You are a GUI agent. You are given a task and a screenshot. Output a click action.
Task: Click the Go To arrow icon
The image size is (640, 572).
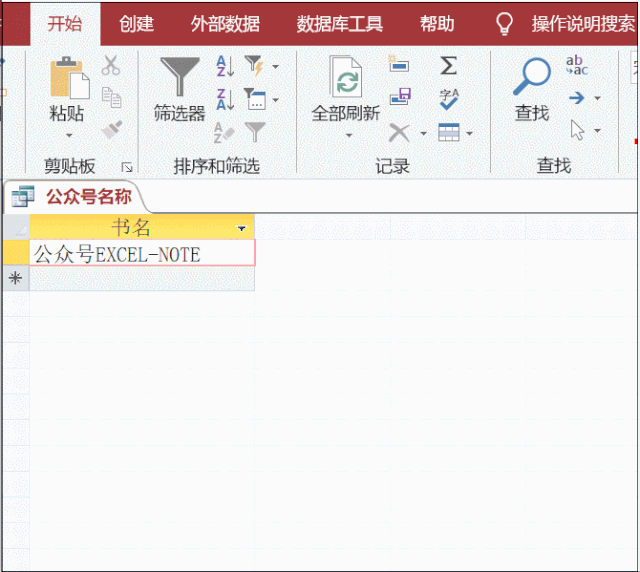(x=577, y=98)
